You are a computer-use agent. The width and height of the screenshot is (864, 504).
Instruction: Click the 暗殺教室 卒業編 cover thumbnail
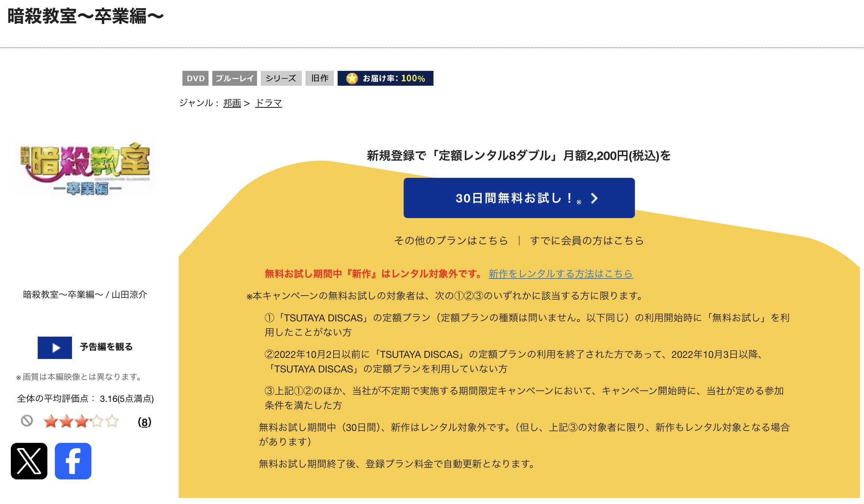[x=85, y=169]
